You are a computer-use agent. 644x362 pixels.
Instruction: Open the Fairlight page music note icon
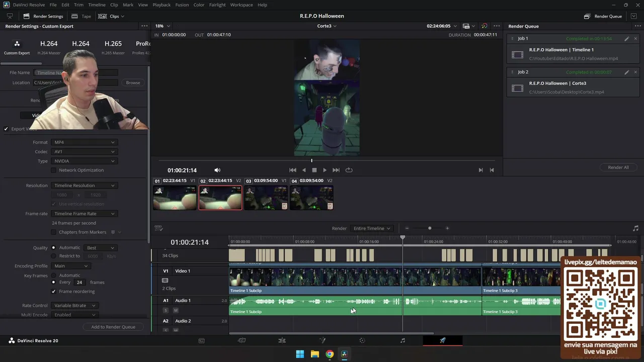pos(403,340)
